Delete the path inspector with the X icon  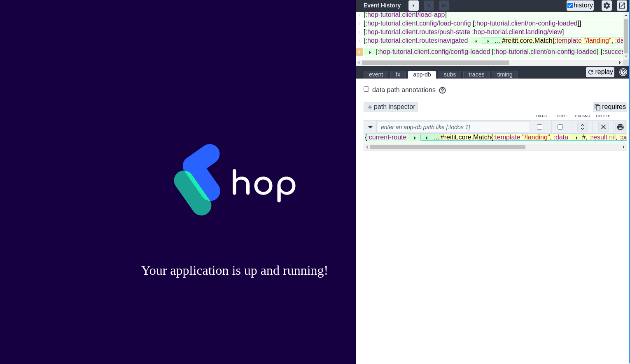click(x=603, y=127)
